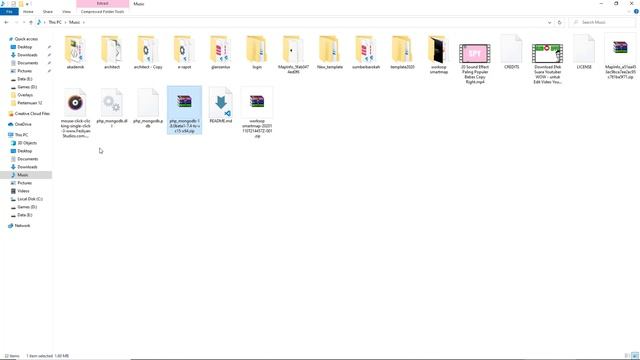Viewport: 640px width, 360px height.
Task: Refresh the Music folder view
Action: pos(560,22)
